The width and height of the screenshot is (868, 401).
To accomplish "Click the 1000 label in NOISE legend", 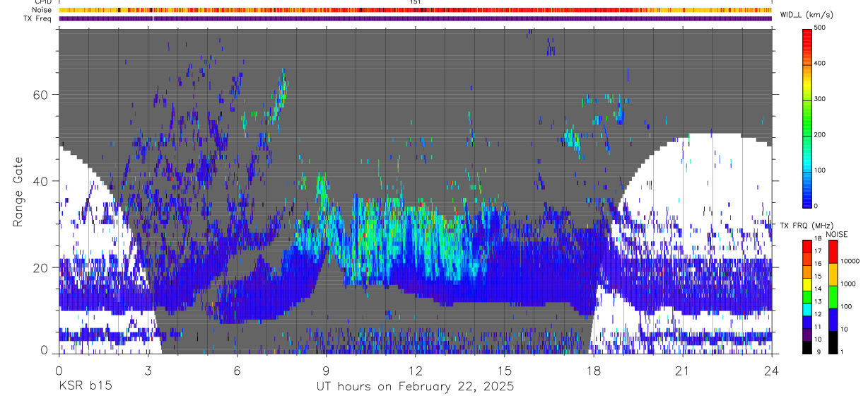I will click(x=849, y=284).
